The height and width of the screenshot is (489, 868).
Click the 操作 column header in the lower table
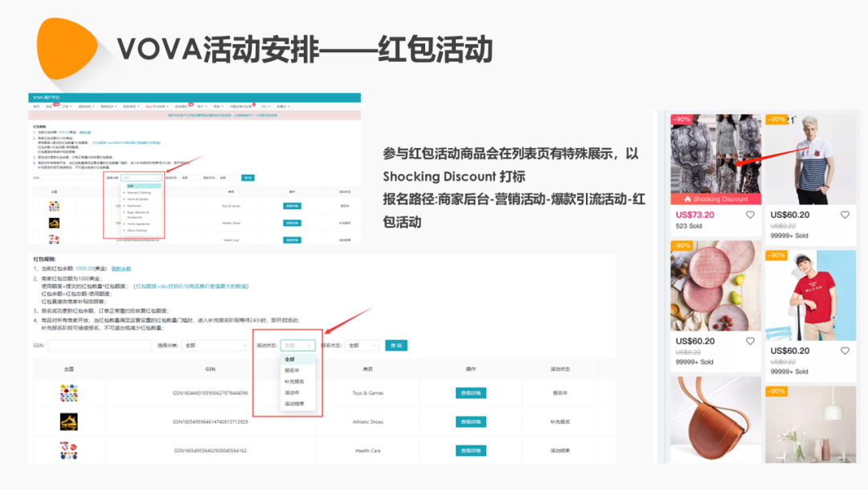tap(471, 369)
